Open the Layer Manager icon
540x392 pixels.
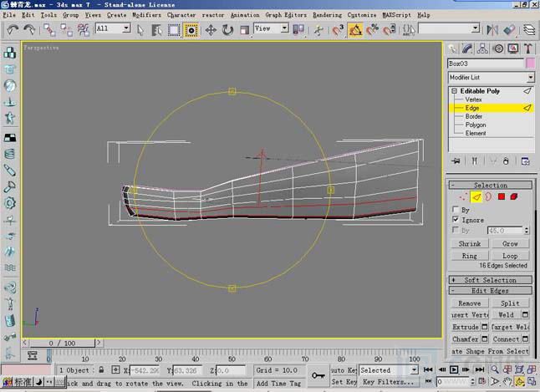529,30
